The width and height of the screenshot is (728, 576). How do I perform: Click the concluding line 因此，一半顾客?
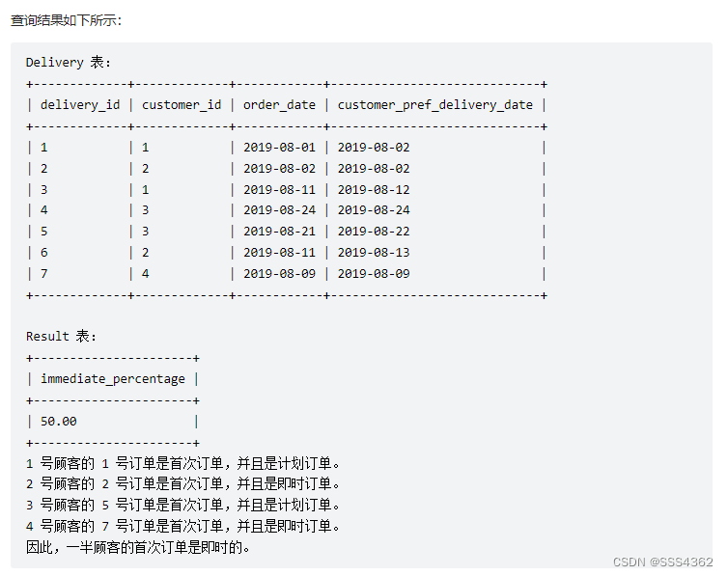click(x=138, y=548)
